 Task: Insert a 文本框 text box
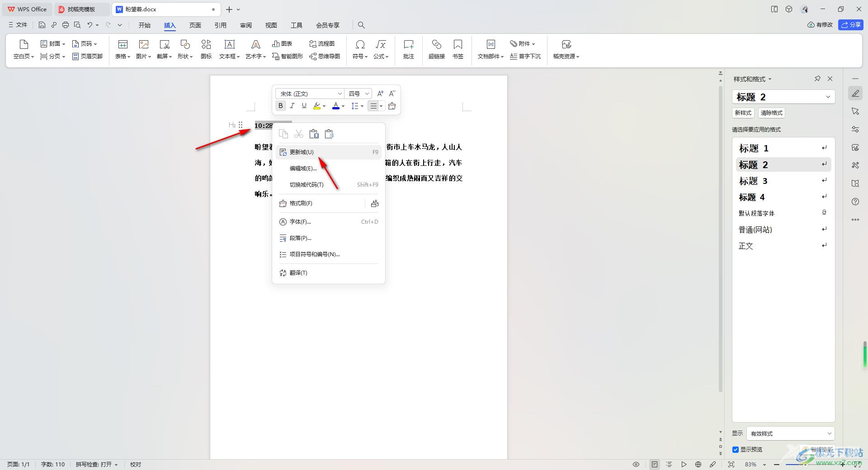click(x=229, y=49)
